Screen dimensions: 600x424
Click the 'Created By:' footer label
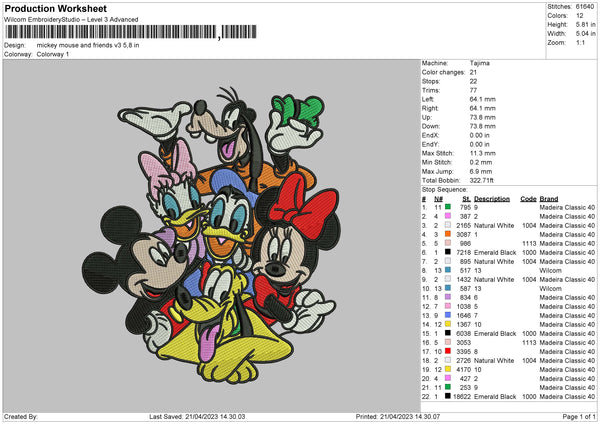point(21,417)
